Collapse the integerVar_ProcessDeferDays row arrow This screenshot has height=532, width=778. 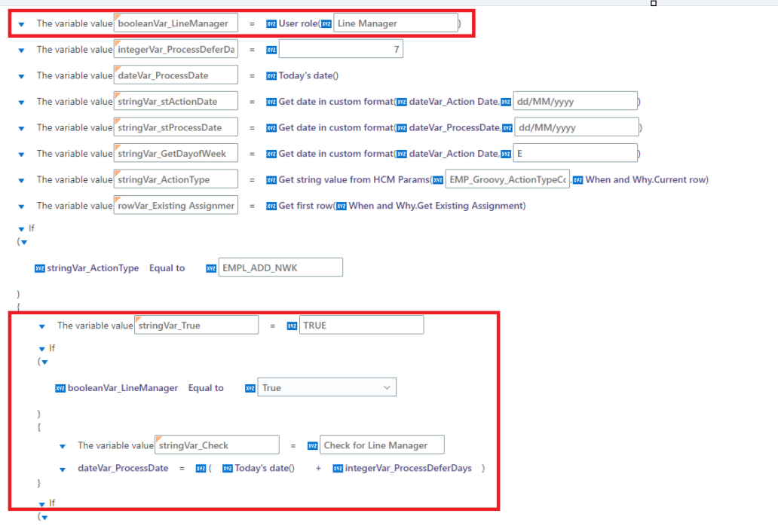(x=21, y=50)
